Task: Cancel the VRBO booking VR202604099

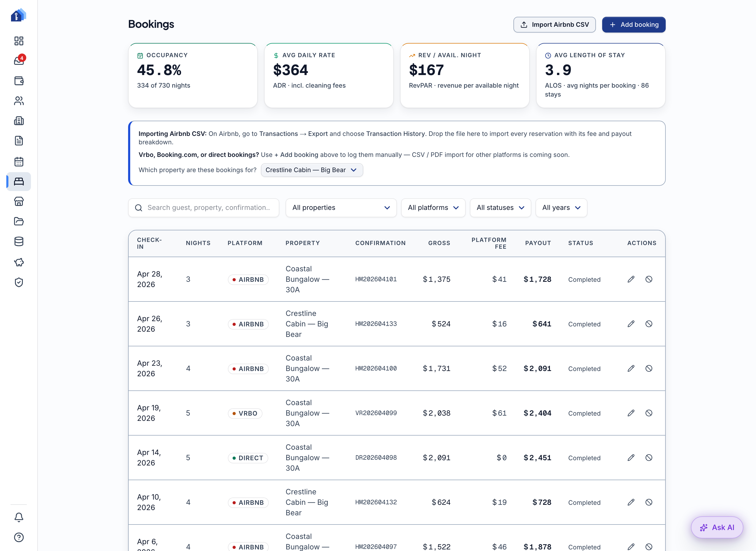Action: tap(649, 413)
